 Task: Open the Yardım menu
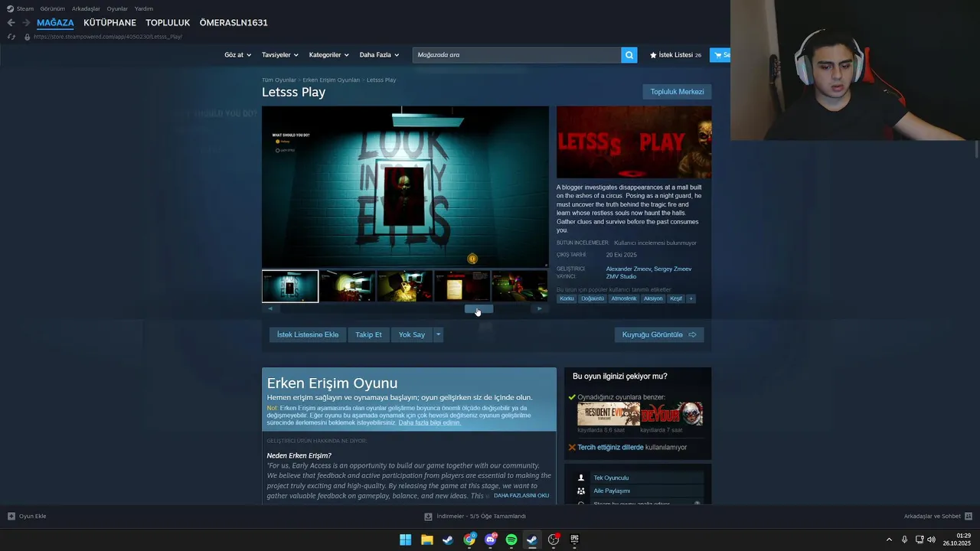click(x=144, y=8)
